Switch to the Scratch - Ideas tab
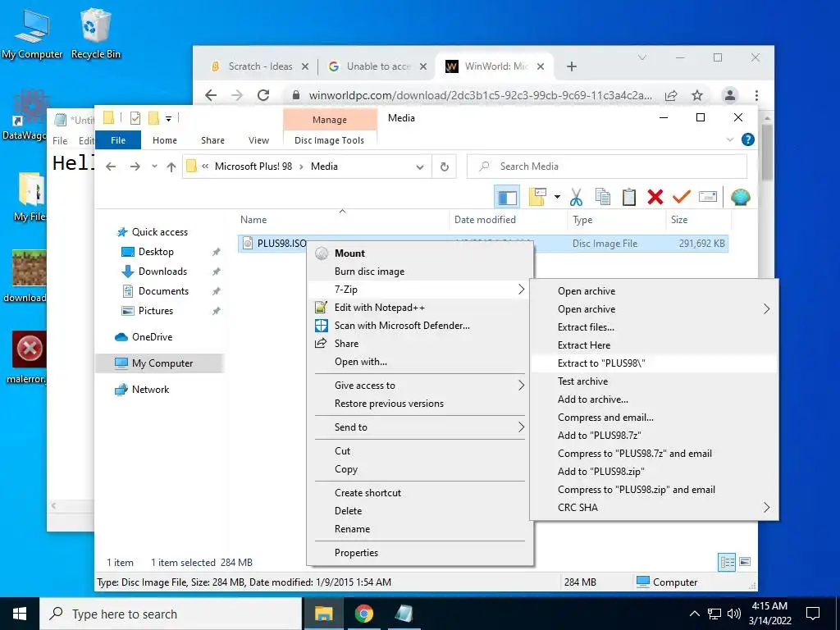Viewport: 840px width, 630px height. click(260, 66)
